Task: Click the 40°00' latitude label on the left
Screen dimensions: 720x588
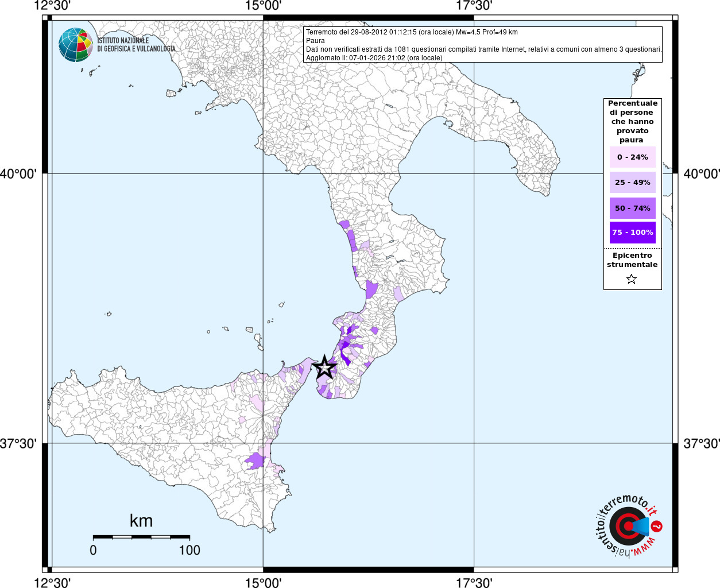Action: point(18,173)
